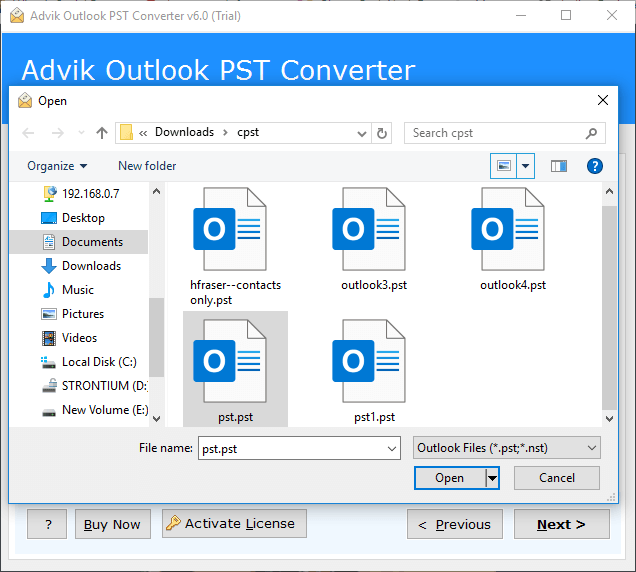Viewport: 636px width, 572px height.
Task: Click the Open button split arrow
Action: pos(492,478)
